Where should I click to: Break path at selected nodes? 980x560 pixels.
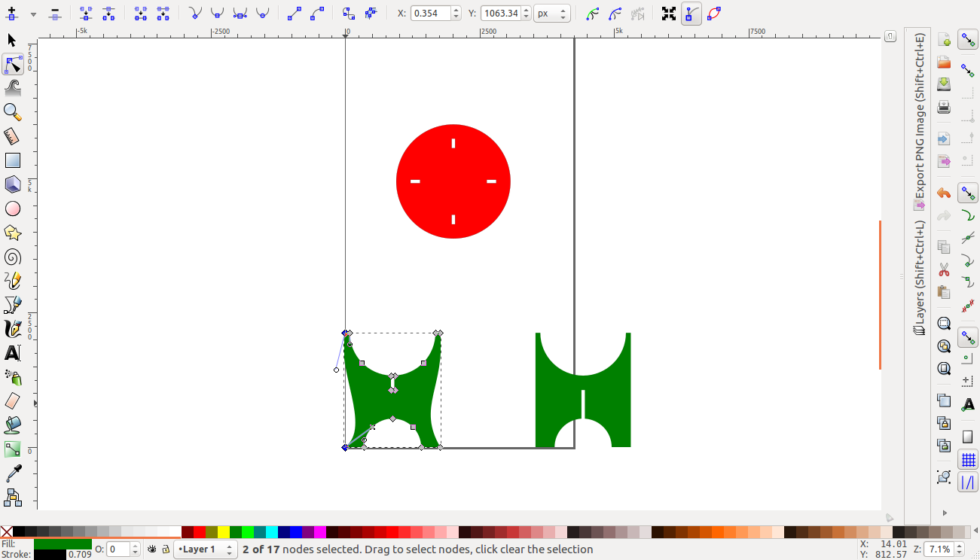(x=108, y=14)
